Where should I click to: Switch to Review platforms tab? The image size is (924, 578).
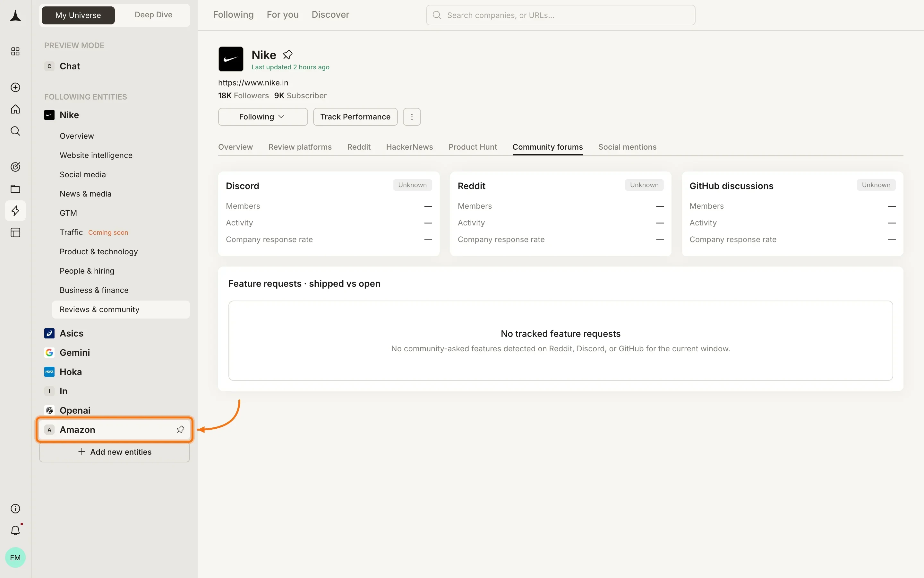click(x=300, y=147)
